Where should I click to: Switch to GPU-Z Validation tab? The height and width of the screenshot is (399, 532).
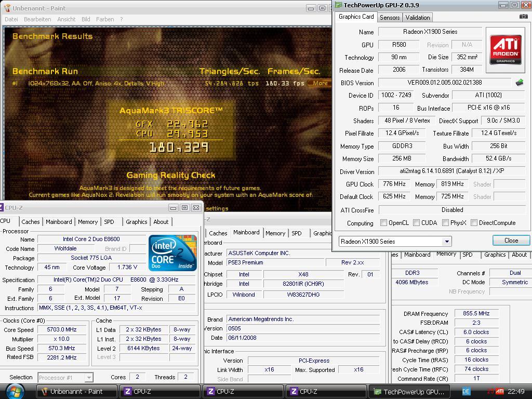pyautogui.click(x=417, y=17)
